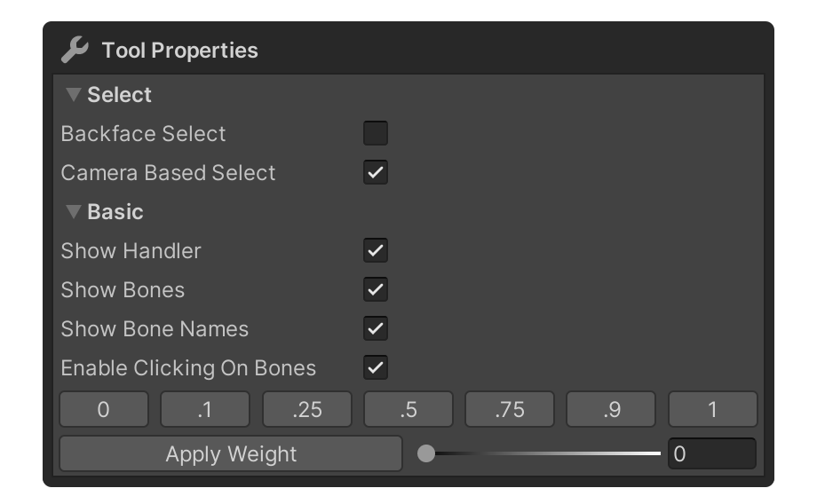Disable Enable Clicking On Bones checkbox

coord(376,368)
